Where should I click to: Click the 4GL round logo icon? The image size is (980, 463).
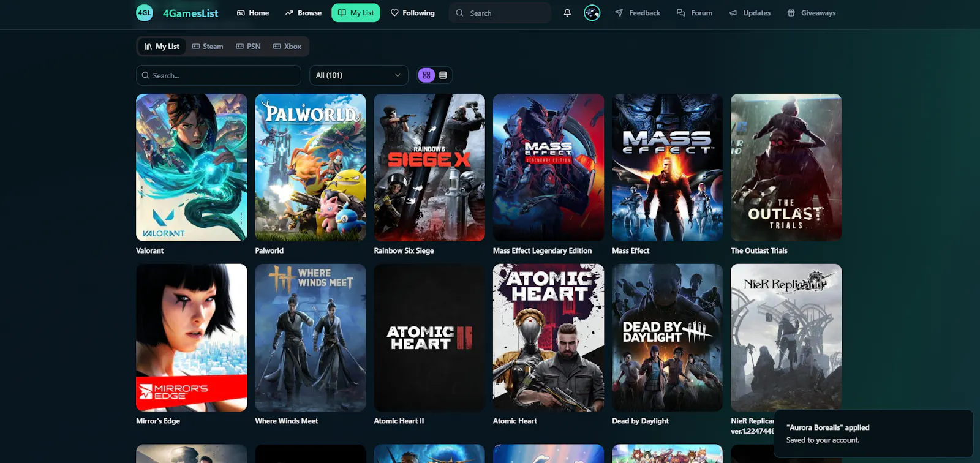145,12
